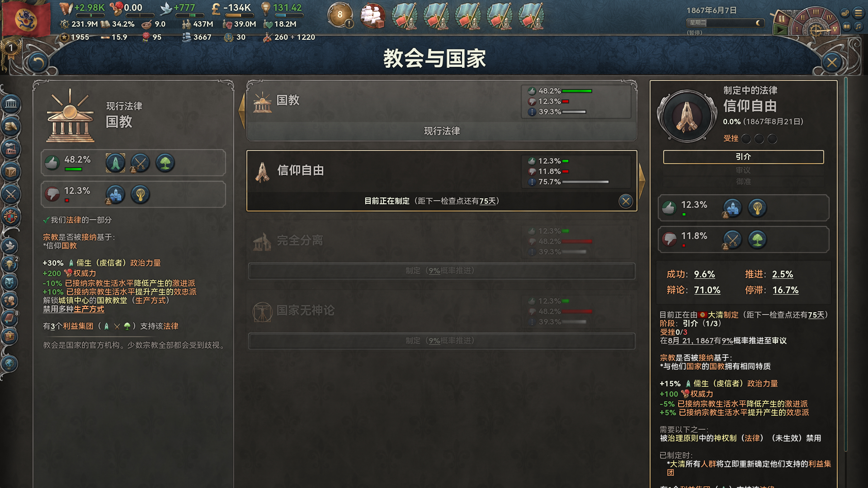Click the back arrow button
This screenshot has height=488, width=868.
[x=38, y=62]
